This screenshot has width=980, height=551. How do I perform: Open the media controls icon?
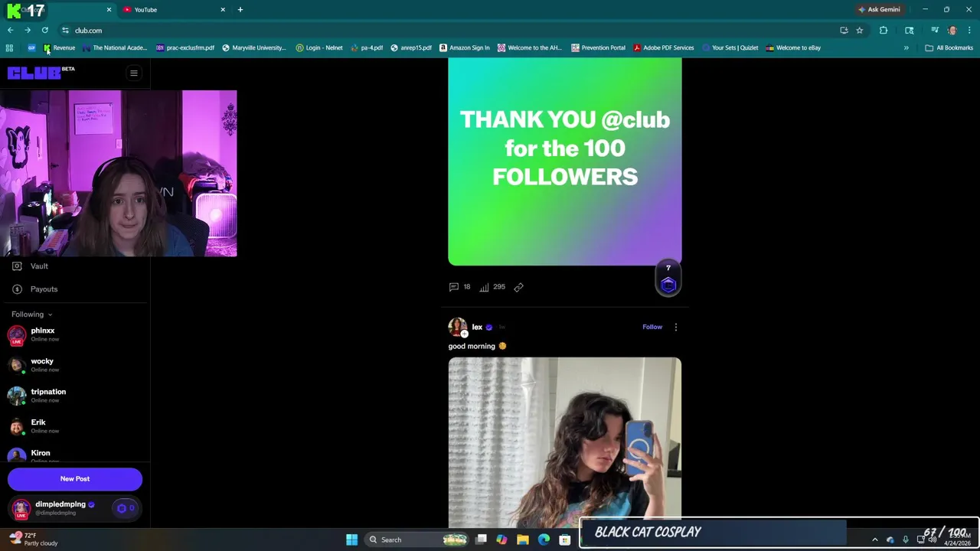(x=935, y=31)
